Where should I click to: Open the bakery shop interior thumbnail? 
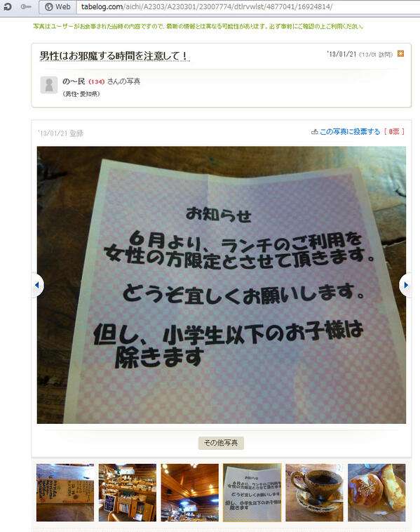coord(128,492)
